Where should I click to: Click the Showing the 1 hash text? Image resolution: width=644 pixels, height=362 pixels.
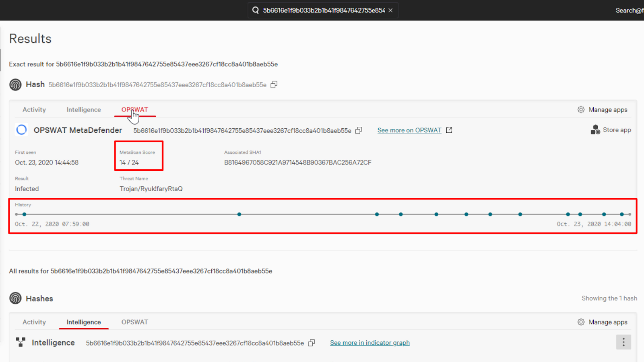[x=609, y=298]
